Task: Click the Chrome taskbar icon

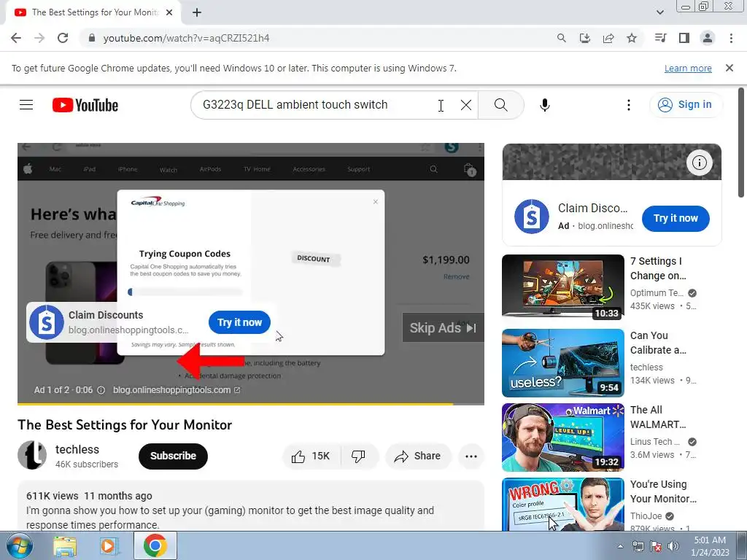Action: 155,545
